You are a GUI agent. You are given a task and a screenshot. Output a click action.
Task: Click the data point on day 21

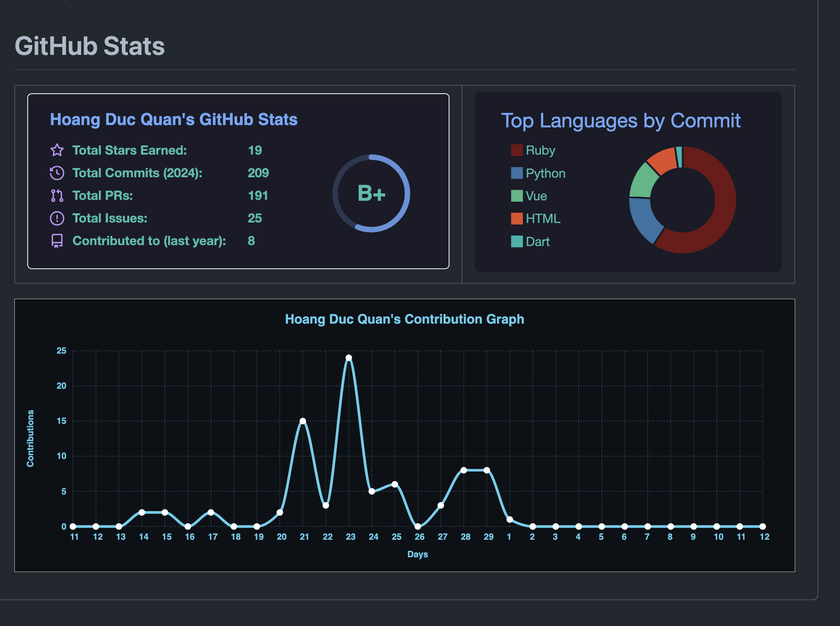(303, 421)
